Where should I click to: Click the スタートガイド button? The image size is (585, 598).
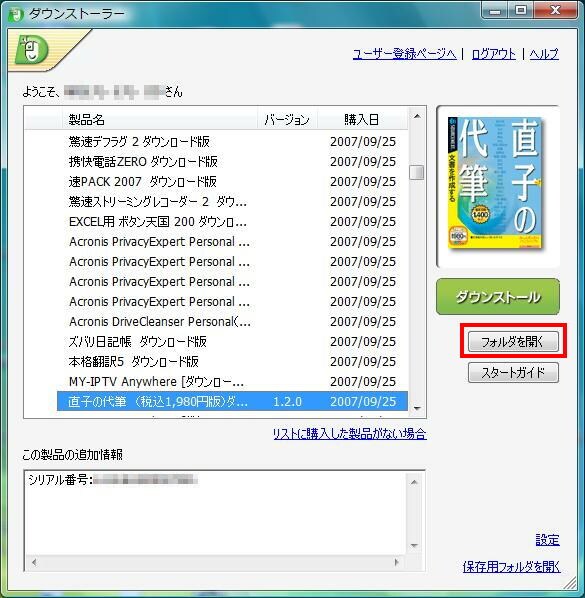click(x=513, y=372)
